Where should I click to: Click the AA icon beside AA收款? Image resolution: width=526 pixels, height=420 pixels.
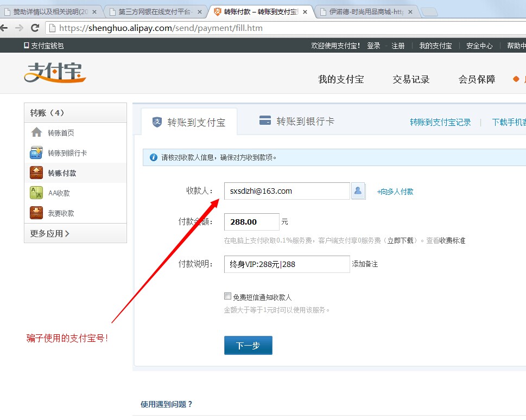point(36,193)
